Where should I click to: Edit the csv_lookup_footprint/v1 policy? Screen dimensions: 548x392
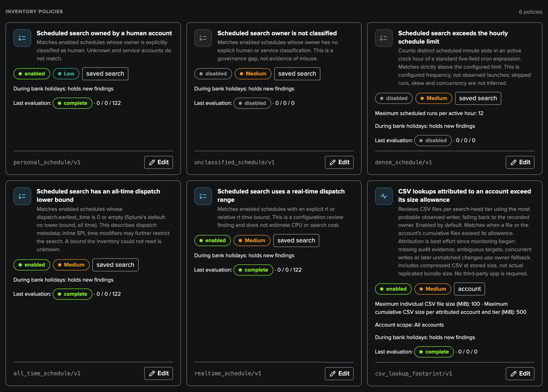point(520,374)
